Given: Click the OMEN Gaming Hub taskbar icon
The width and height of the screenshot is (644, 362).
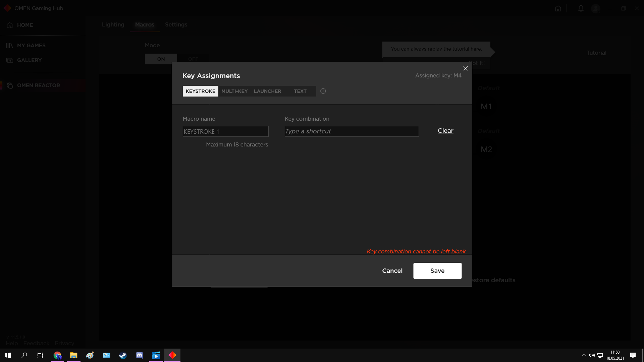Looking at the screenshot, I should pyautogui.click(x=172, y=355).
